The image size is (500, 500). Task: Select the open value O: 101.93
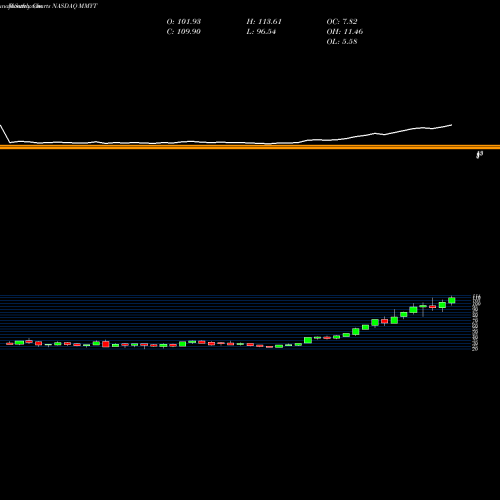pyautogui.click(x=184, y=22)
